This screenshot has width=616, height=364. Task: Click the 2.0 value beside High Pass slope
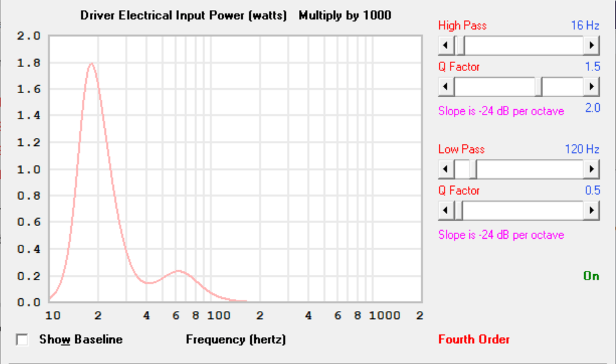(593, 108)
